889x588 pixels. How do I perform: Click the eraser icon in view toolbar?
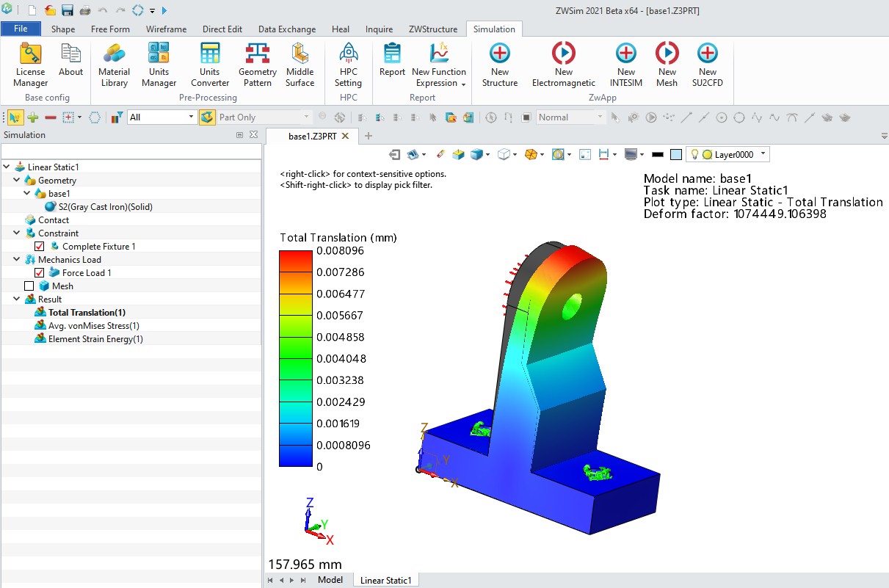pos(440,154)
